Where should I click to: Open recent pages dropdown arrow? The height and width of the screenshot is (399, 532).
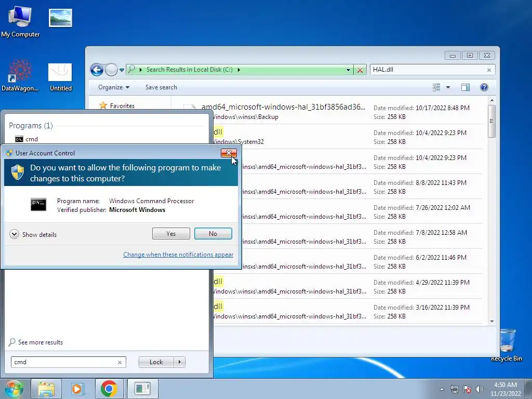pyautogui.click(x=122, y=70)
